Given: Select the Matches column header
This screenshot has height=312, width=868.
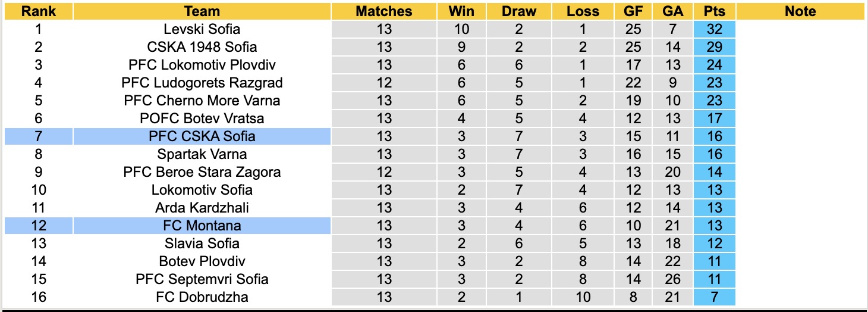Looking at the screenshot, I should 384,11.
